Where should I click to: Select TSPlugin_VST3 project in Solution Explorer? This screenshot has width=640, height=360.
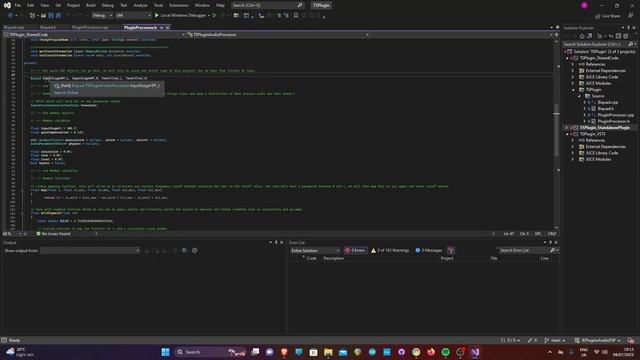coord(593,134)
